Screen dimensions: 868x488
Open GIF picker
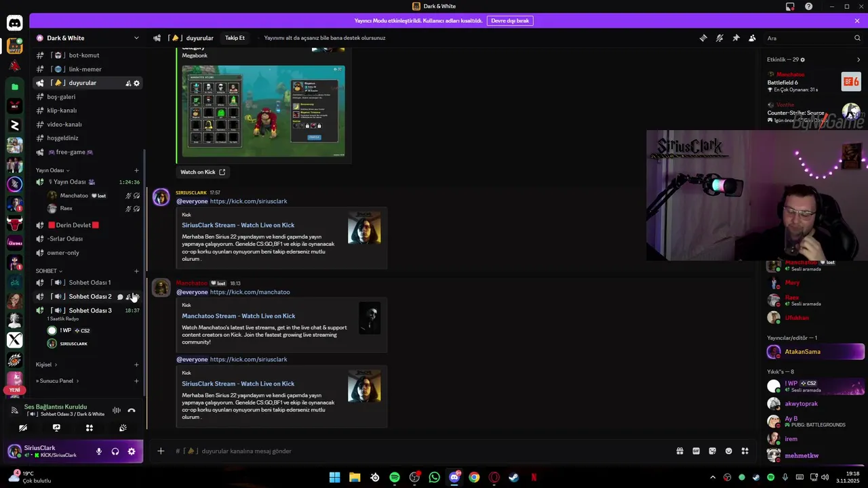[x=696, y=451]
